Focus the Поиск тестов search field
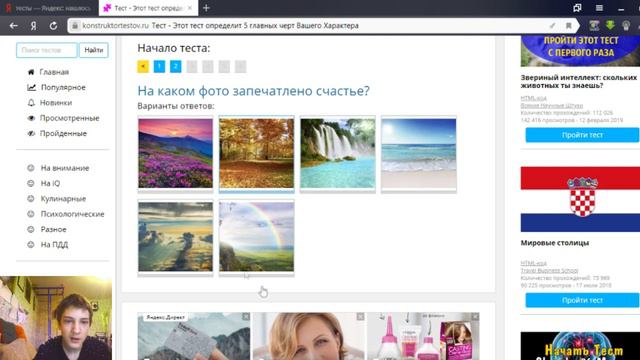 coord(47,50)
